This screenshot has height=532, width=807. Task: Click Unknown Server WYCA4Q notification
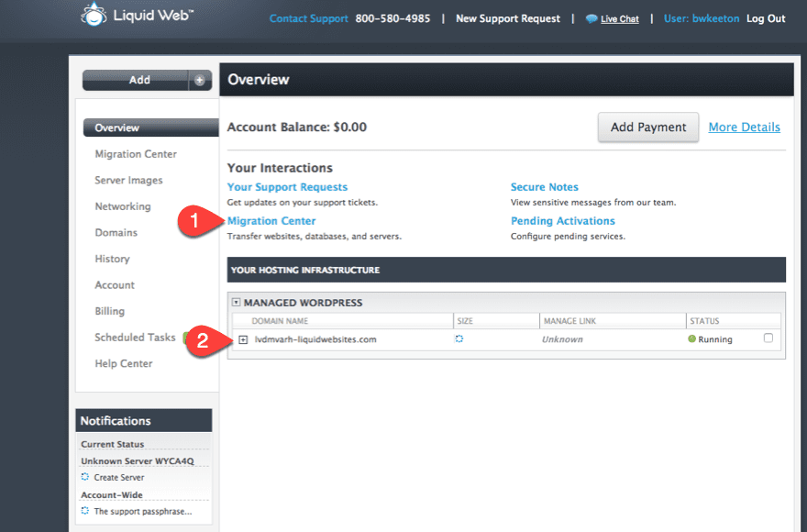[138, 461]
